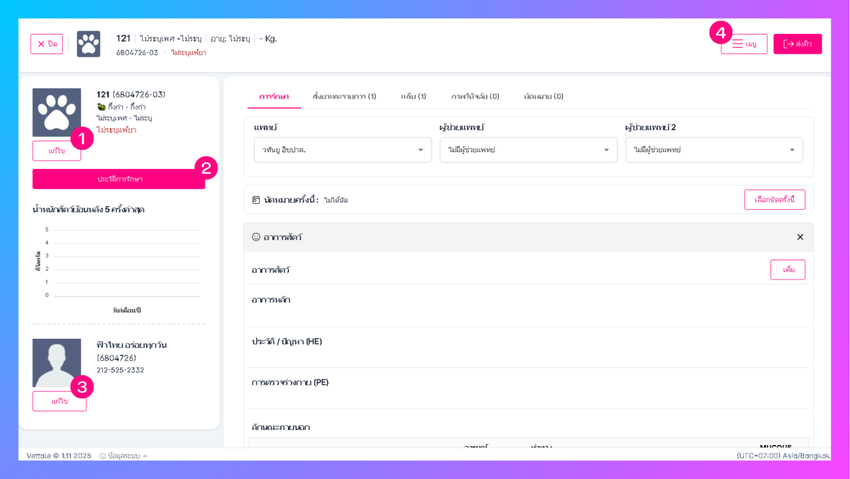Click the Vettale © 1.11 2025 footer text
Viewport: 850px width, 479px height.
[59, 456]
